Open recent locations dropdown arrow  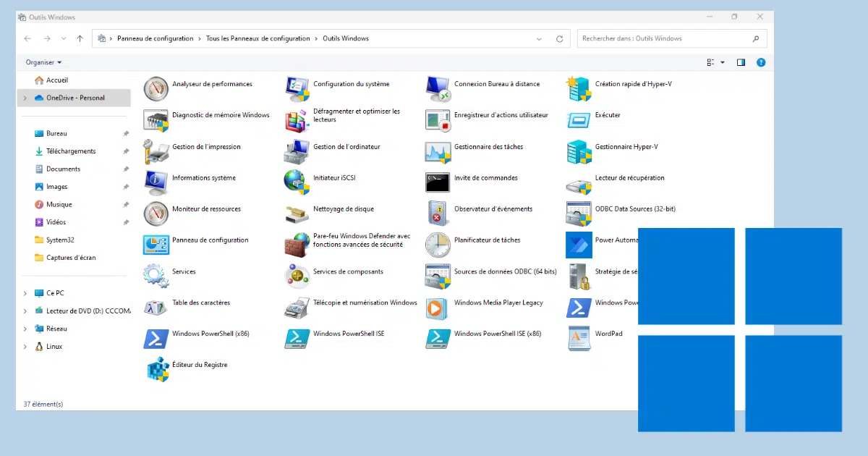pos(63,38)
